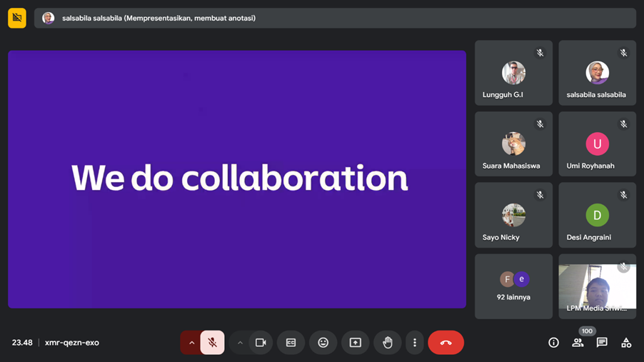Expand video settings arrow beside camera
The width and height of the screenshot is (644, 362).
tap(240, 343)
